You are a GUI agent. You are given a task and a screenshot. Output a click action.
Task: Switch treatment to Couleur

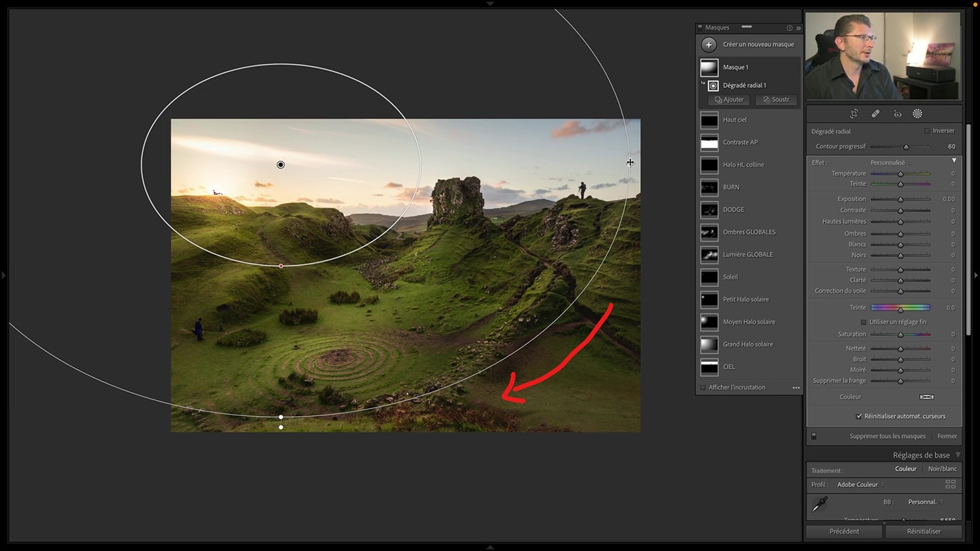(906, 469)
